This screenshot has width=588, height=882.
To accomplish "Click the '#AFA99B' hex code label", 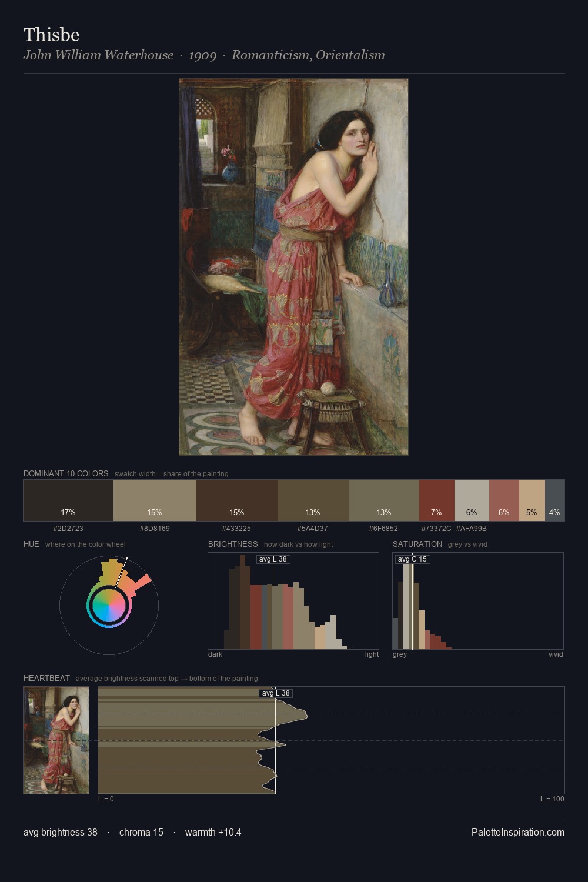I will [472, 529].
